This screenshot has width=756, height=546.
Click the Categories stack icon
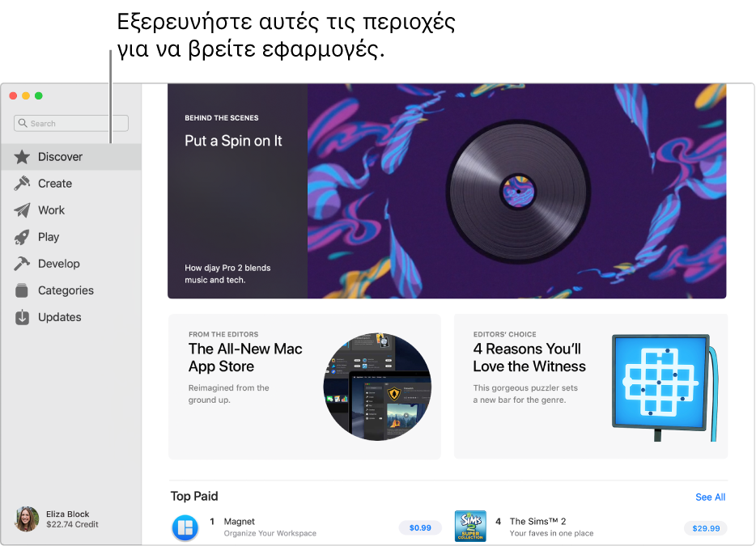22,290
